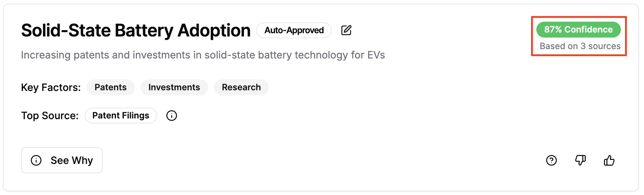
Task: Click the edit pencil icon beside the title
Action: coord(346,30)
